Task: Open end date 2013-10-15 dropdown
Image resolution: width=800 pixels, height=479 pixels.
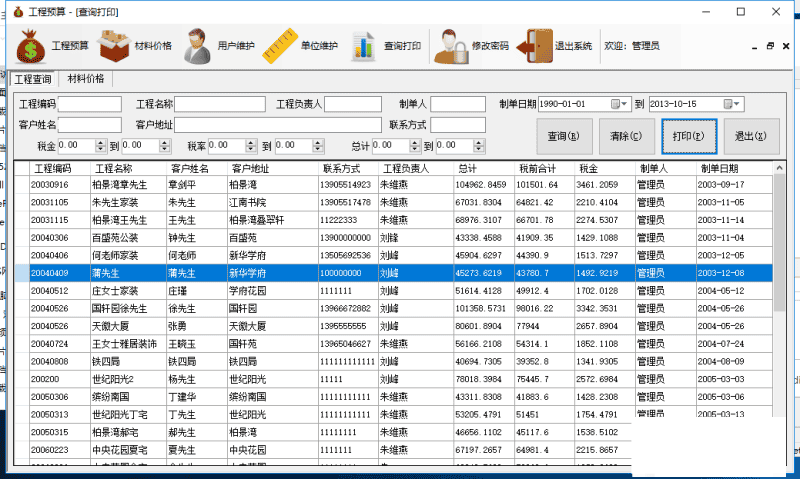Action: pos(737,104)
